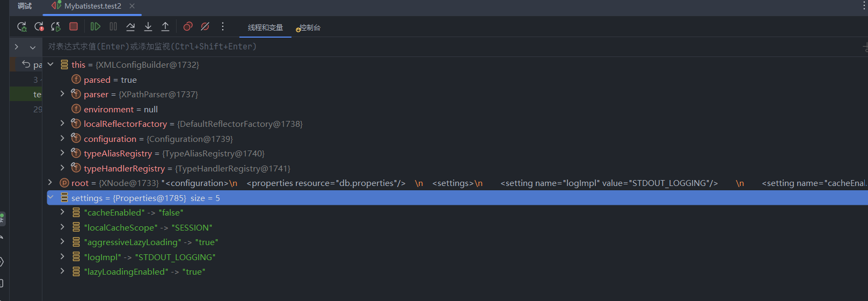Open expression history dropdown chevron
The height and width of the screenshot is (301, 868).
tap(33, 47)
